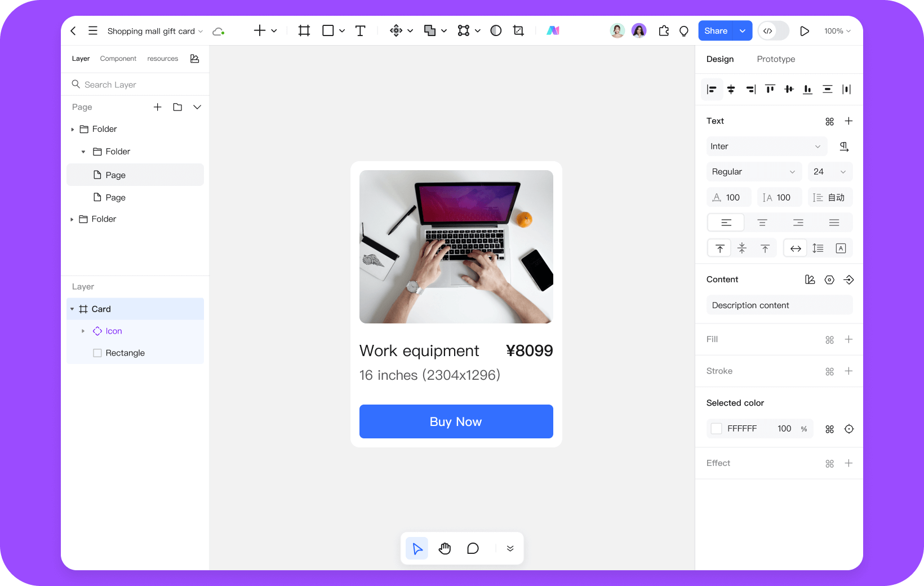This screenshot has width=924, height=586.
Task: Click the crop tool icon
Action: click(x=518, y=31)
